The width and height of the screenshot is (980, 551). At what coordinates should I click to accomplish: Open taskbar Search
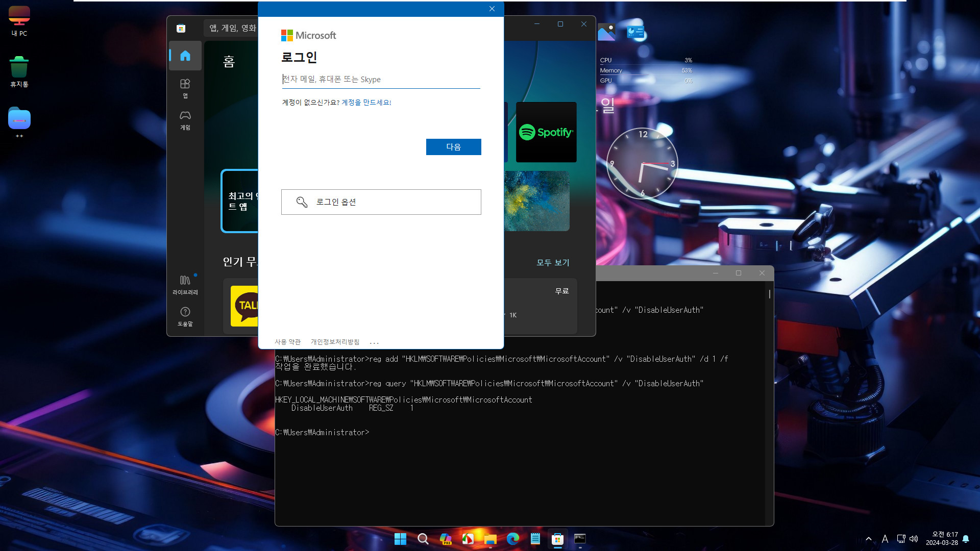click(x=423, y=539)
